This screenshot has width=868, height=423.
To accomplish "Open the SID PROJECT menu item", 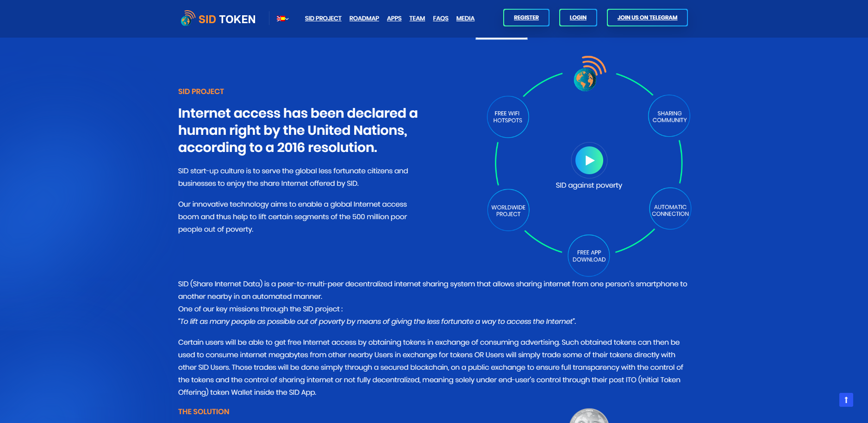I will click(x=323, y=19).
